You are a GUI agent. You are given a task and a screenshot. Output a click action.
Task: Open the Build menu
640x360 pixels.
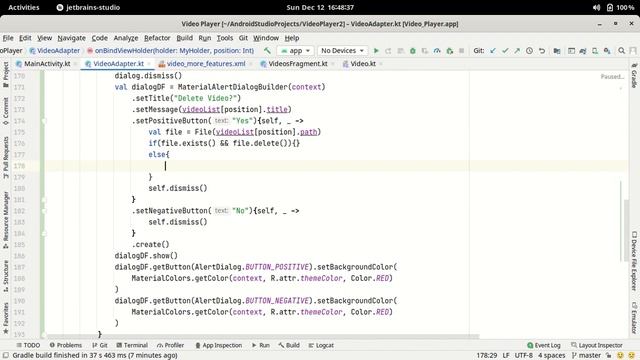pyautogui.click(x=184, y=38)
